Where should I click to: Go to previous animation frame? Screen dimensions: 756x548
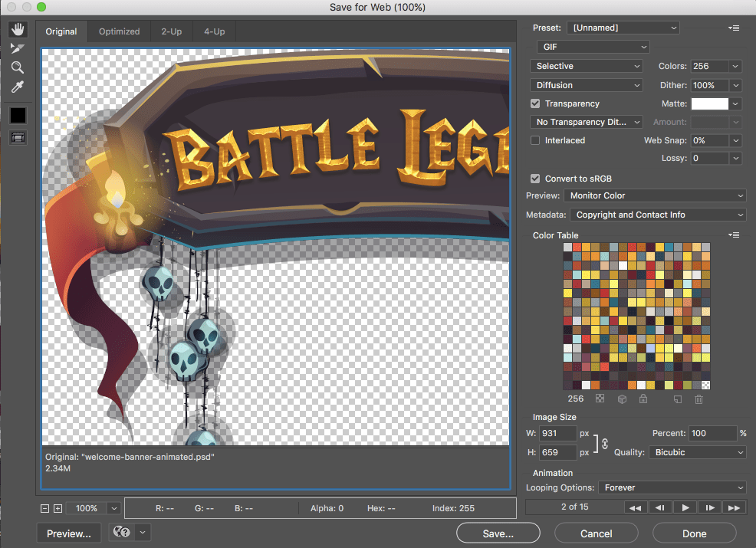(660, 507)
